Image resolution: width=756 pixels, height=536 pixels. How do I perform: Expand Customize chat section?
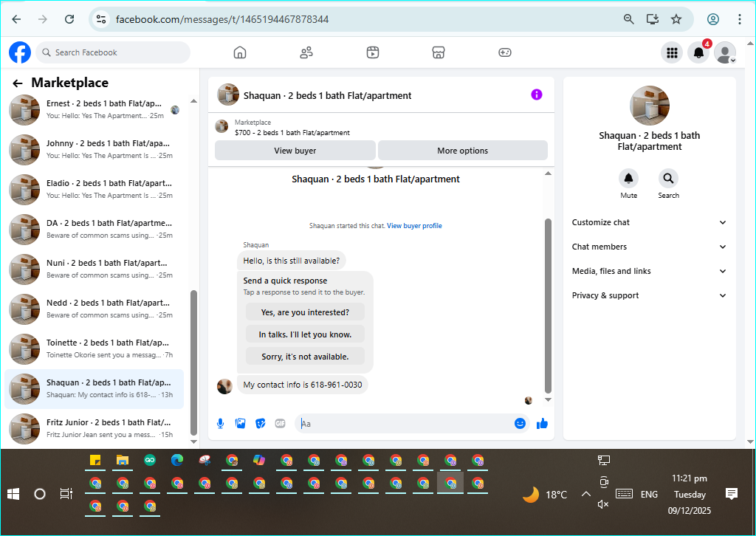649,222
